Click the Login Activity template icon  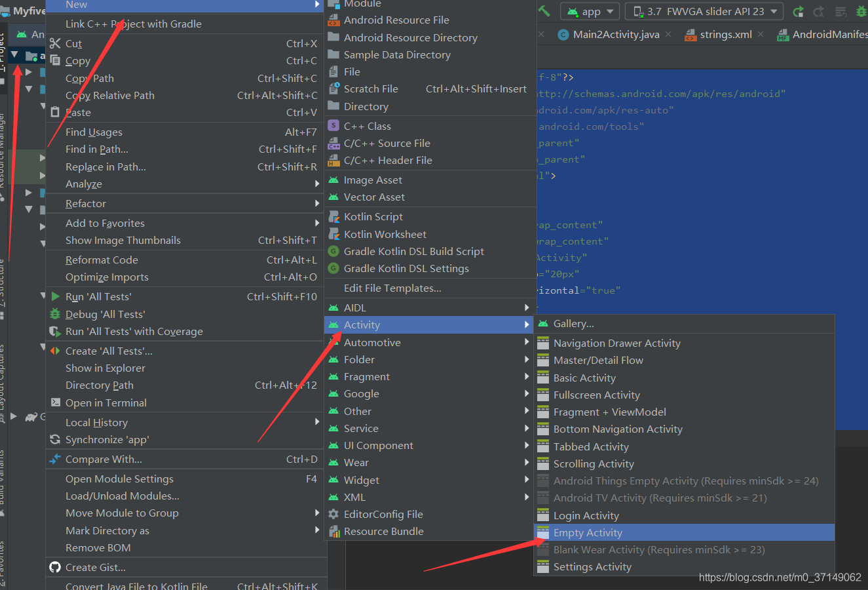542,515
